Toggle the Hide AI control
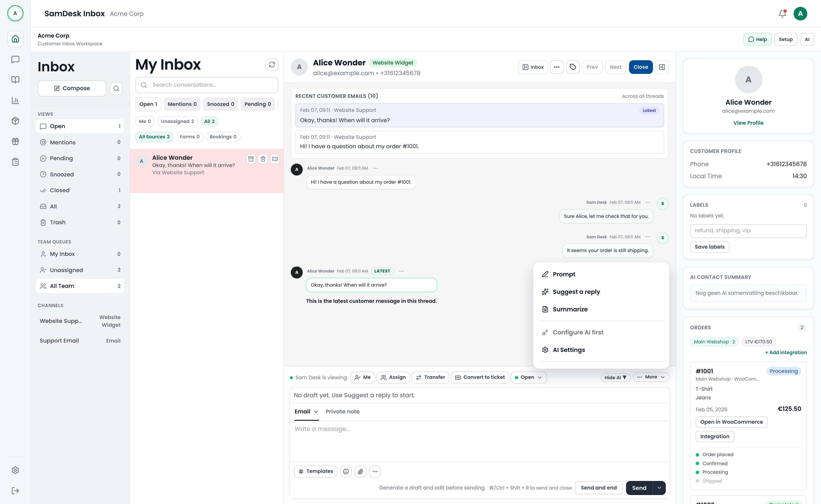The image size is (821, 504). click(615, 377)
